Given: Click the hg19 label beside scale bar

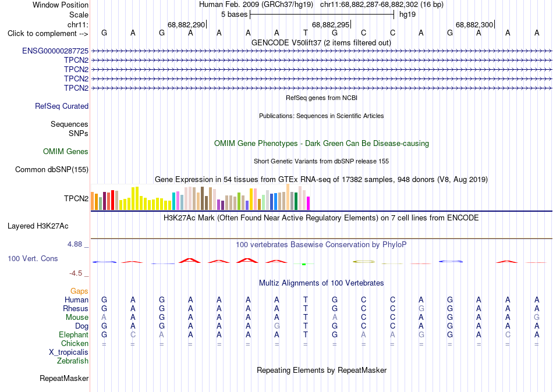Looking at the screenshot, I should pyautogui.click(x=407, y=15).
